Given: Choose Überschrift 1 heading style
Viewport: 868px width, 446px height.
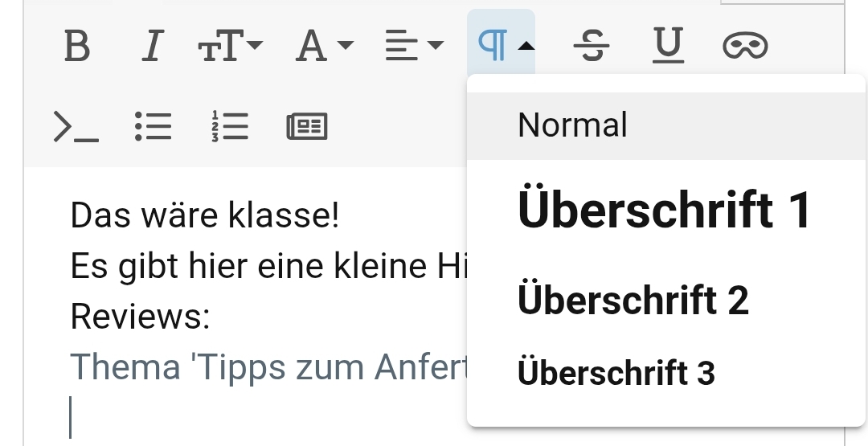Looking at the screenshot, I should (665, 210).
